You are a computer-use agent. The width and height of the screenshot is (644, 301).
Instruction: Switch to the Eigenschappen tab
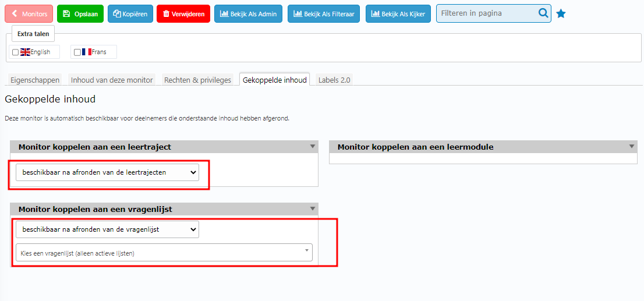[35, 80]
